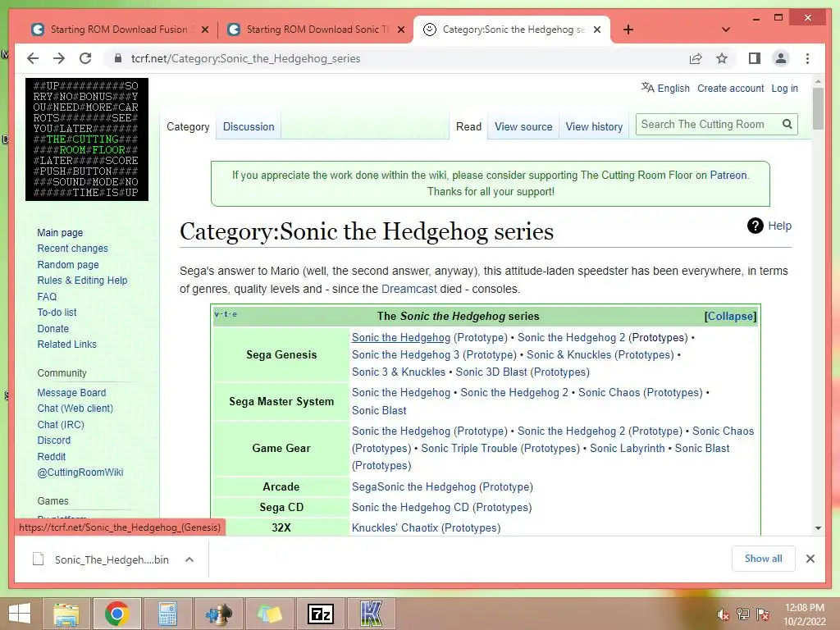Go back with the browser back arrow
Viewport: 840px width, 630px height.
pyautogui.click(x=33, y=58)
